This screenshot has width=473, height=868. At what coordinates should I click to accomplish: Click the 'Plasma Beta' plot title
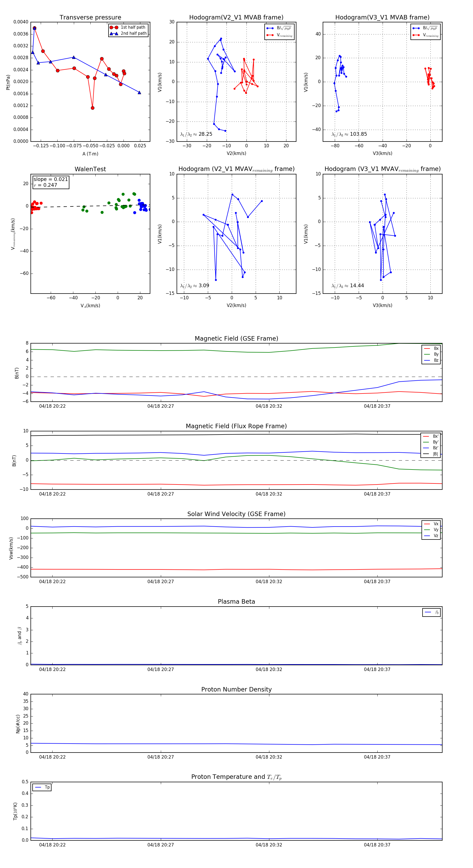pyautogui.click(x=236, y=602)
